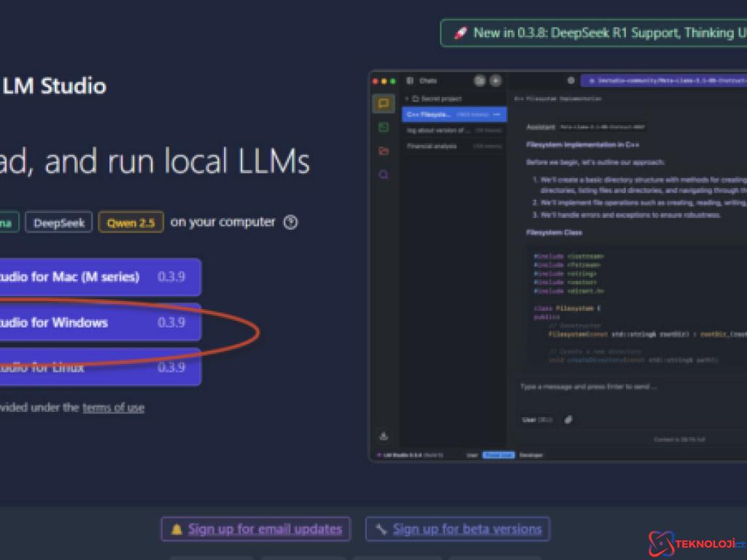The width and height of the screenshot is (747, 560).
Task: Click the settings gear near model selector
Action: tap(570, 81)
